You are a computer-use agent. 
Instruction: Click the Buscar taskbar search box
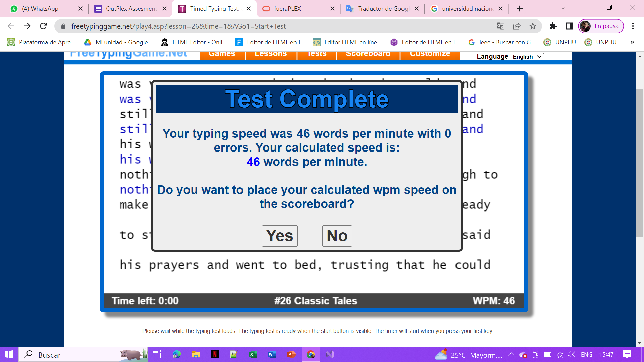tap(83, 354)
